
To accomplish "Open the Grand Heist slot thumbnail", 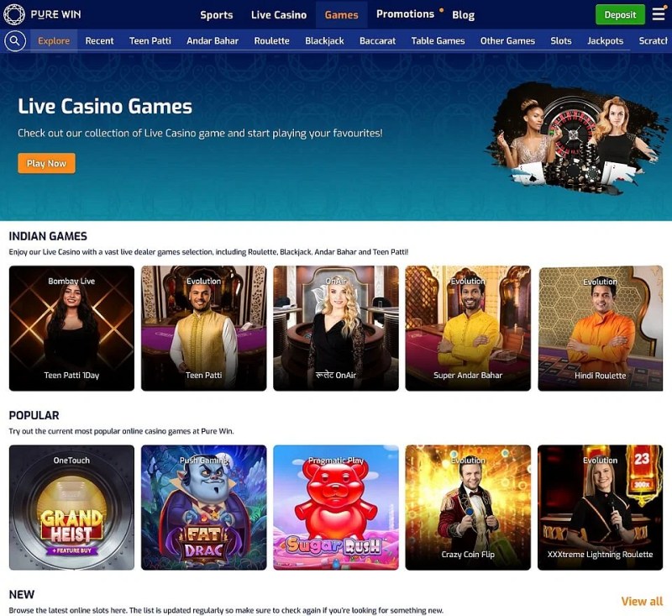I will pyautogui.click(x=71, y=507).
